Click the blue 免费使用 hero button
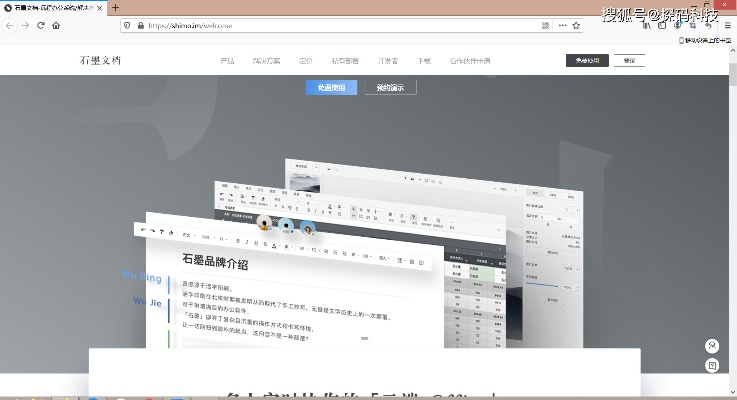The height and width of the screenshot is (400, 737). coord(331,87)
